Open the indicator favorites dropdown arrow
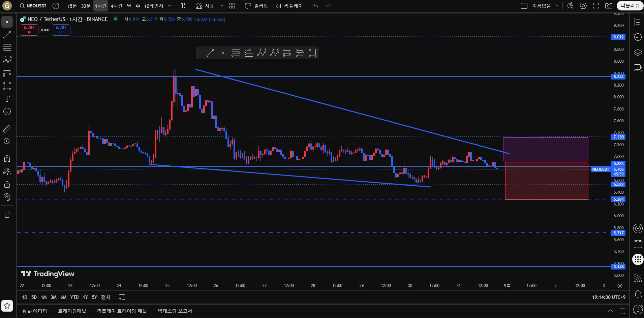Viewport: 644px width, 318px height. (222, 6)
